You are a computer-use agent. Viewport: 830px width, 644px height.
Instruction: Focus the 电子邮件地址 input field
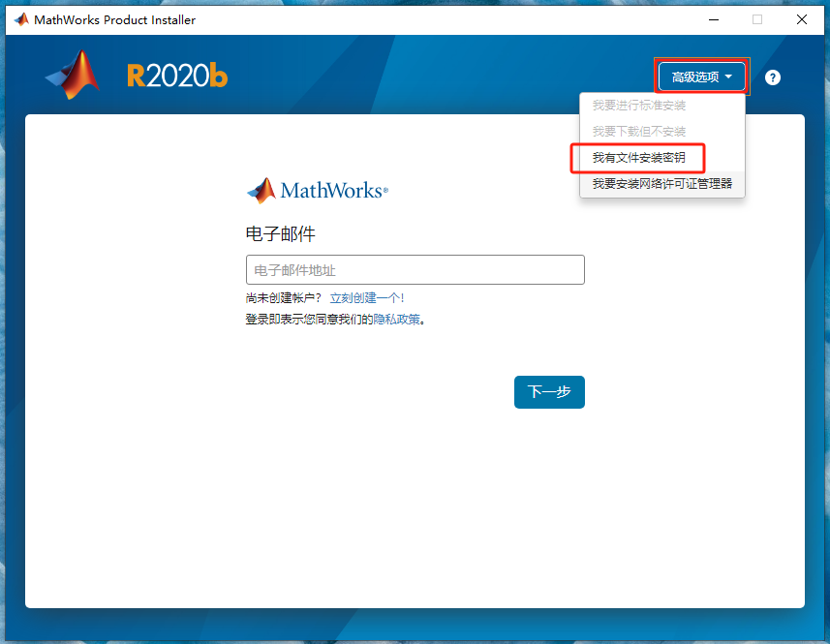tap(415, 270)
